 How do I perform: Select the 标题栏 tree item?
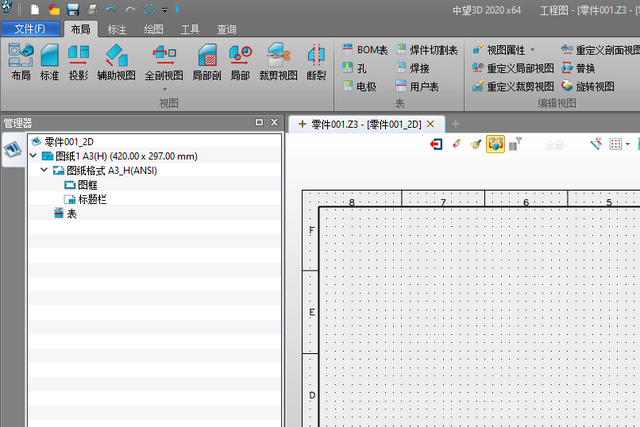point(91,199)
